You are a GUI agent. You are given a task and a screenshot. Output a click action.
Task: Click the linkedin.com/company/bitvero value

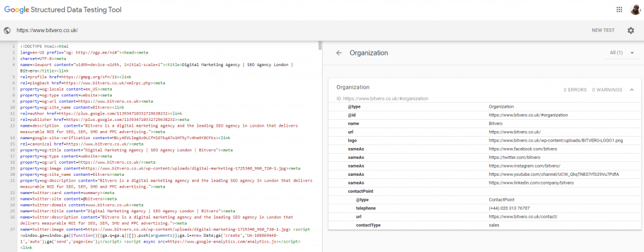point(531,183)
